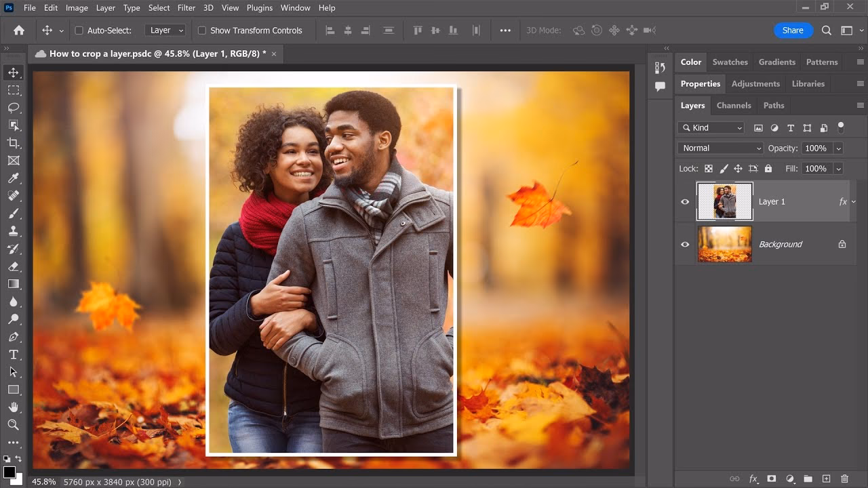Expand the Opacity value dropdown
Screen dimensions: 868x488
(x=838, y=148)
